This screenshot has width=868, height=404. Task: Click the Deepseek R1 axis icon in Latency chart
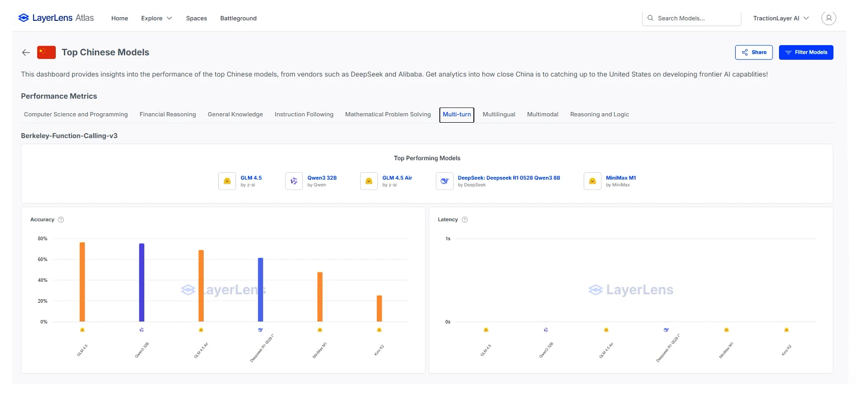(666, 330)
